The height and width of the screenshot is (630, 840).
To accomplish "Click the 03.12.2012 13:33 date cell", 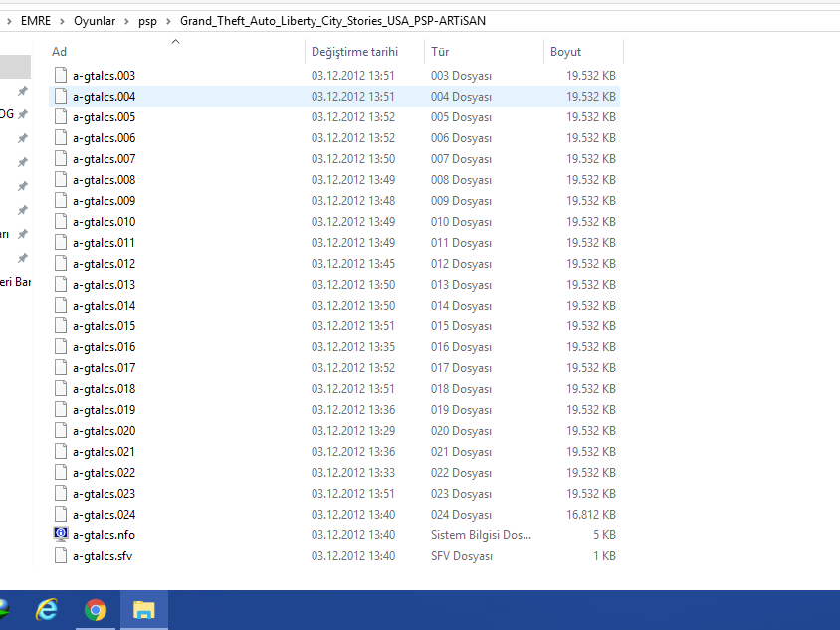I will pyautogui.click(x=353, y=473).
